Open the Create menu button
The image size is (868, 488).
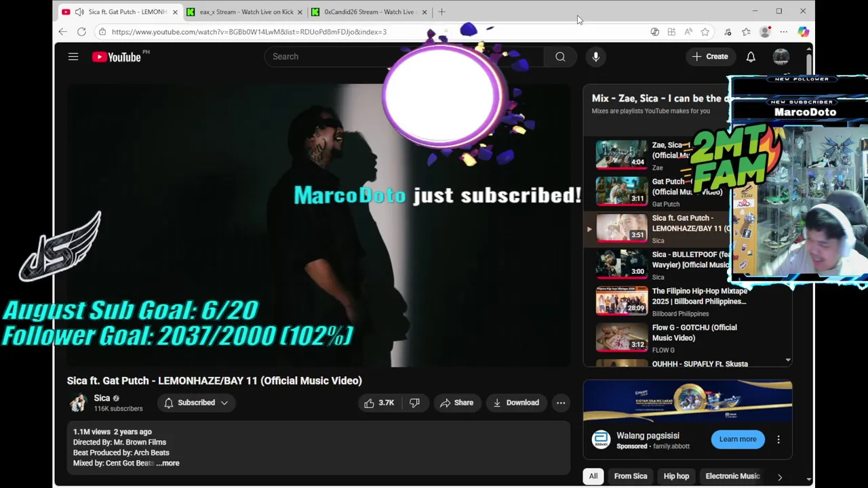(710, 57)
